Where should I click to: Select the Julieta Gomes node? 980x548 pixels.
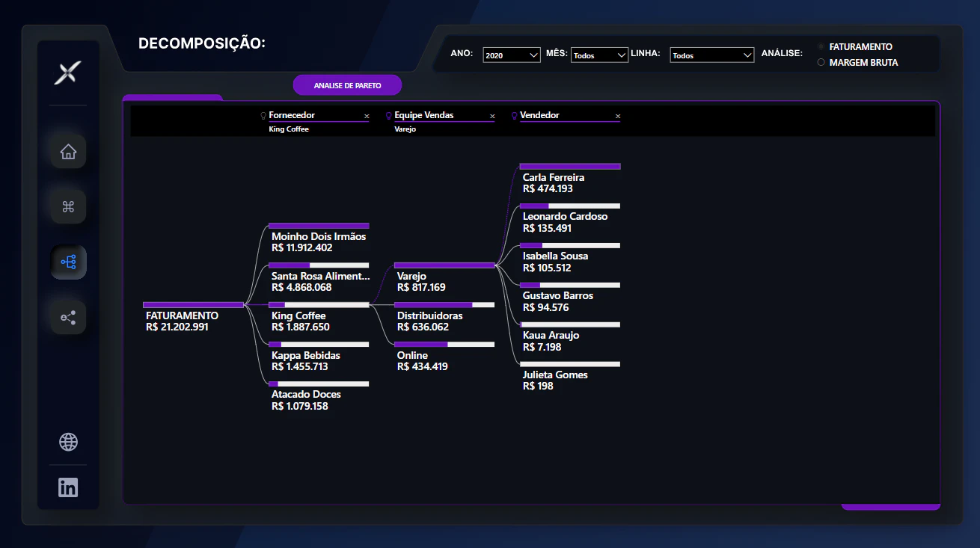(x=570, y=376)
